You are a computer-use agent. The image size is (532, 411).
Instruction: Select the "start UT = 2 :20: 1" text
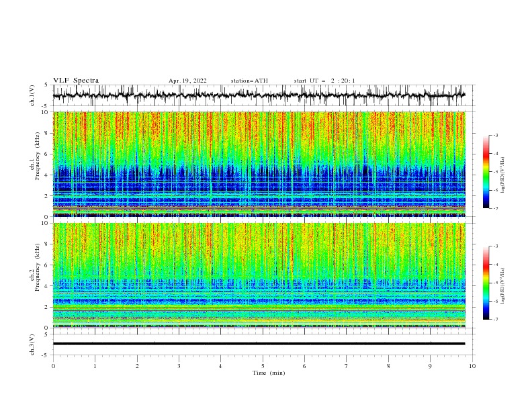(x=324, y=81)
